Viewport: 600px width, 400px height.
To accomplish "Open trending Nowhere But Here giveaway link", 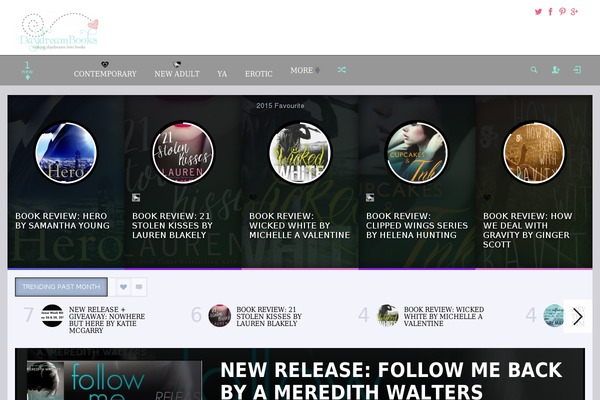I will pyautogui.click(x=107, y=320).
